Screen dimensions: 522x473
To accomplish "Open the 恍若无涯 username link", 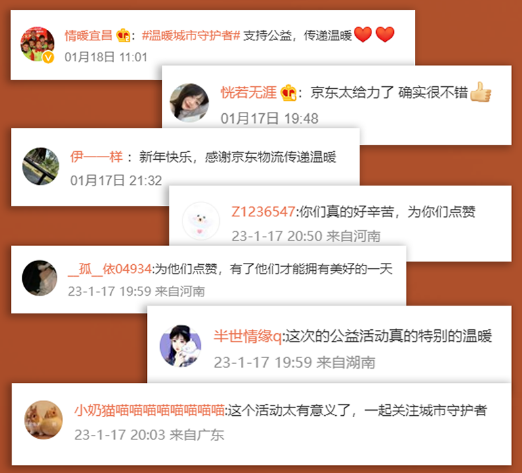I will pos(249,92).
